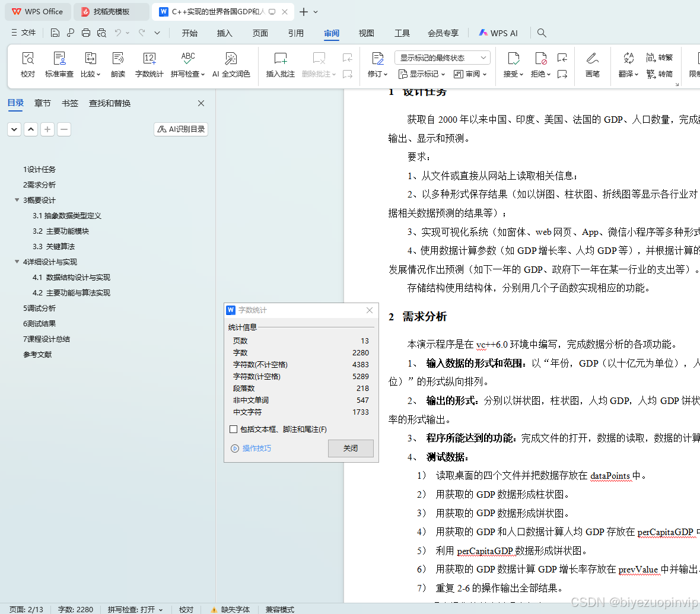Switch to the 引用 ribbon tab

coord(296,33)
